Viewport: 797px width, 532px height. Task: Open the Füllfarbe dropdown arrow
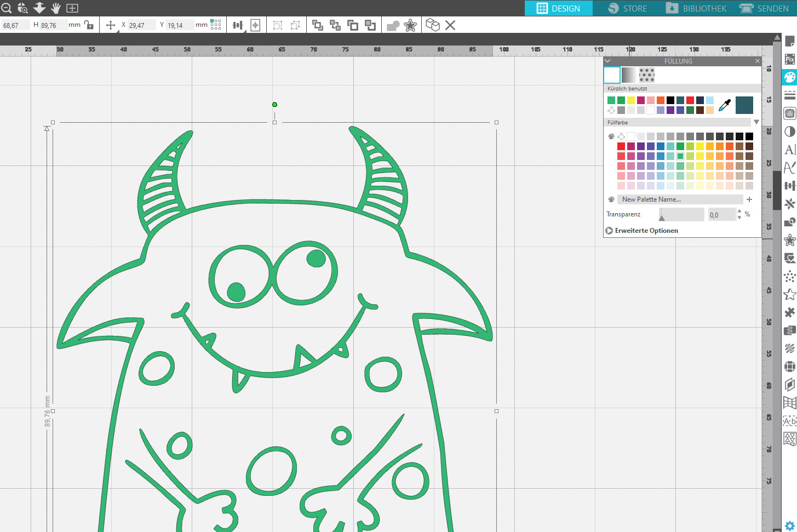coord(756,122)
